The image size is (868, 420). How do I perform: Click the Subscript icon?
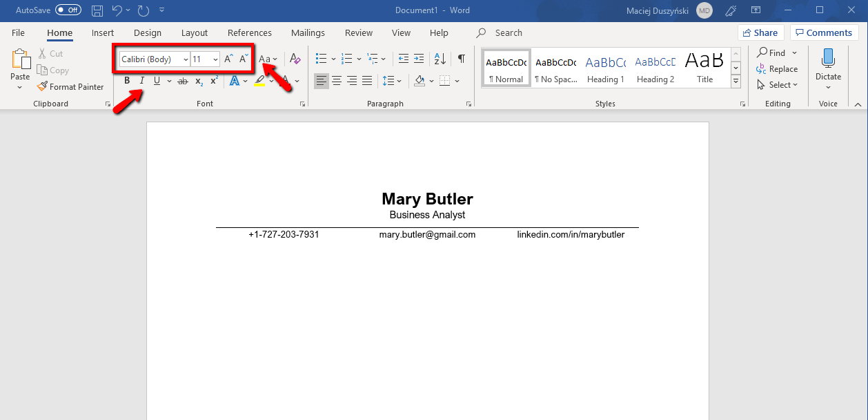(x=198, y=81)
